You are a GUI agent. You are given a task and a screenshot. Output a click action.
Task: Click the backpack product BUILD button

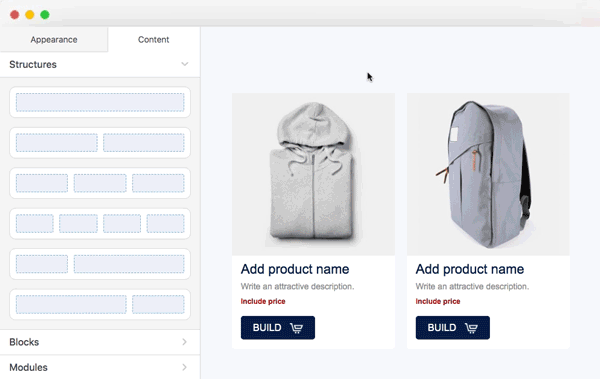coord(453,328)
